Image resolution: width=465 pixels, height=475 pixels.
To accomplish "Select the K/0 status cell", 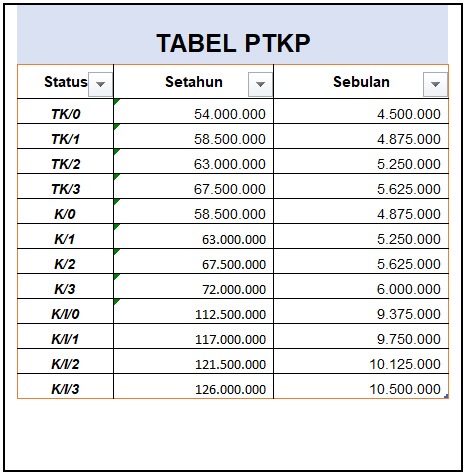I will [x=65, y=211].
